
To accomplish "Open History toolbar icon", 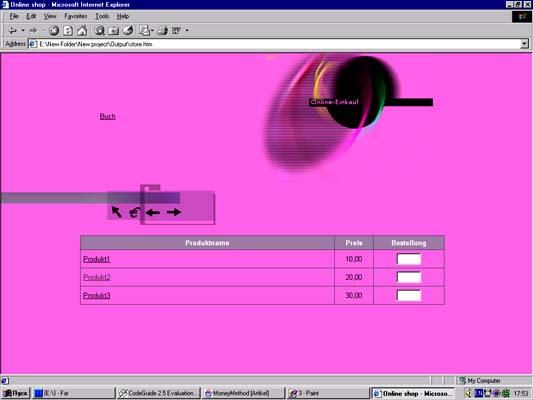I will [x=128, y=31].
